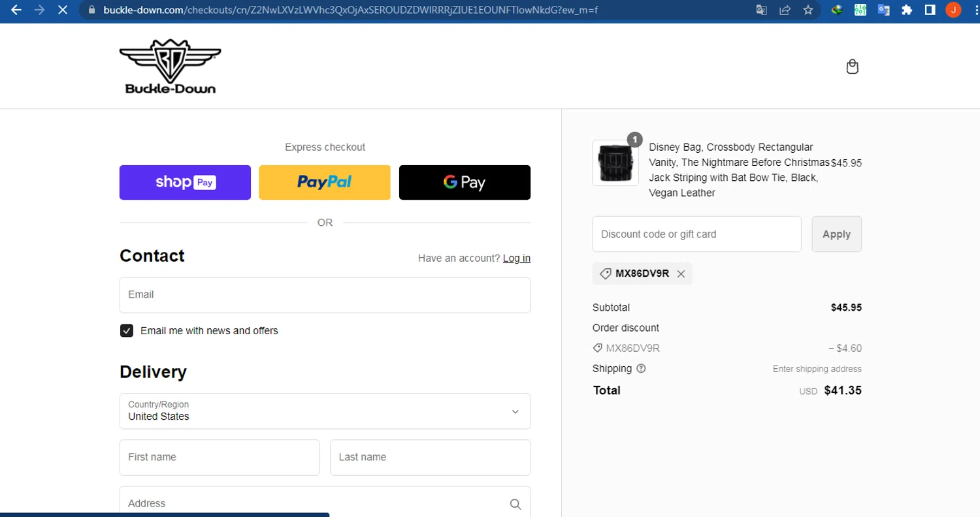Click the Buckle-Down logo
This screenshot has height=517, width=980.
[x=171, y=66]
